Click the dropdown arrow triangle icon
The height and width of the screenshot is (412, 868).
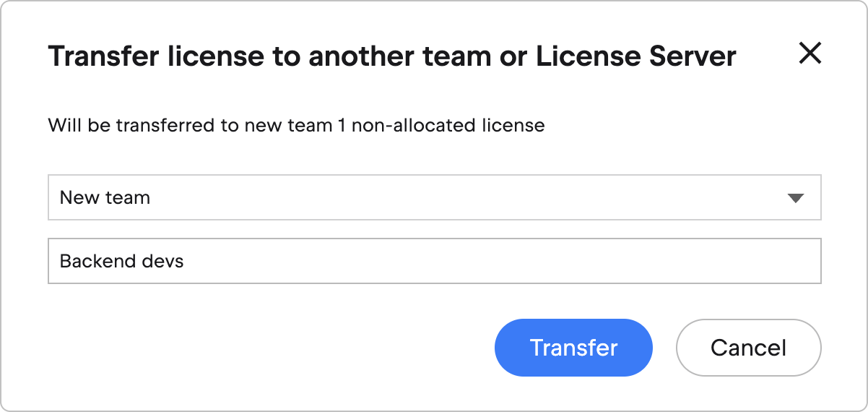coord(796,198)
